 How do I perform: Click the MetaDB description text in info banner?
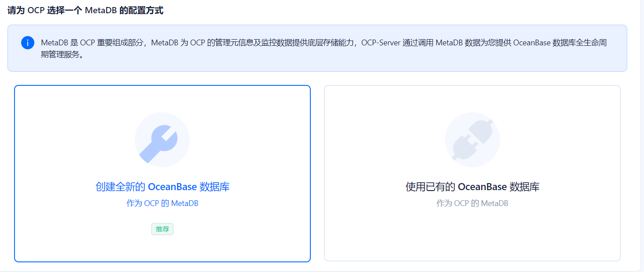[324, 48]
